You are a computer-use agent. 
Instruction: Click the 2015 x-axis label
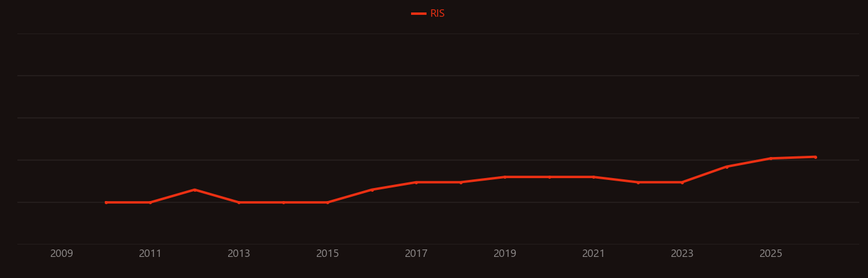click(327, 254)
